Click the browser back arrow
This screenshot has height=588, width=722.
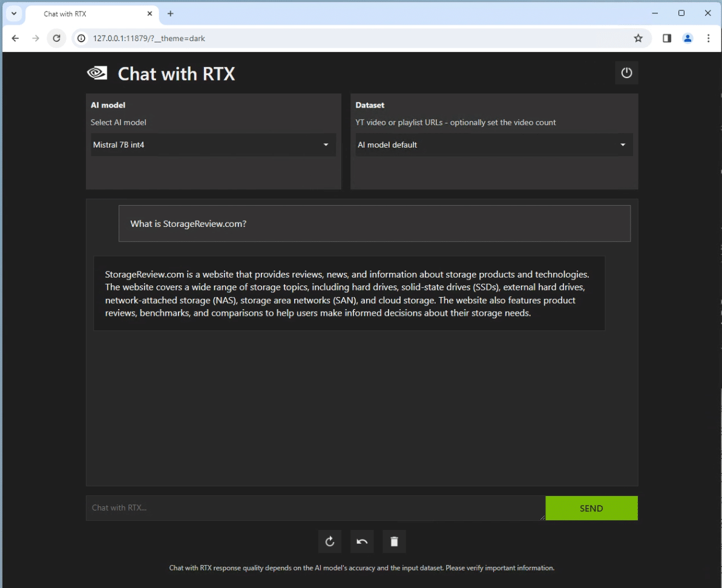(15, 38)
